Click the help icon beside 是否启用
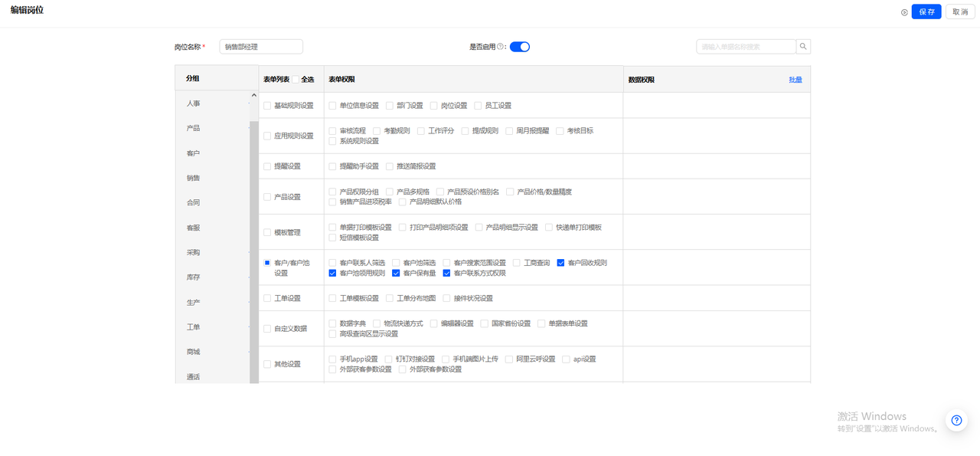Image resolution: width=980 pixels, height=456 pixels. pyautogui.click(x=501, y=47)
